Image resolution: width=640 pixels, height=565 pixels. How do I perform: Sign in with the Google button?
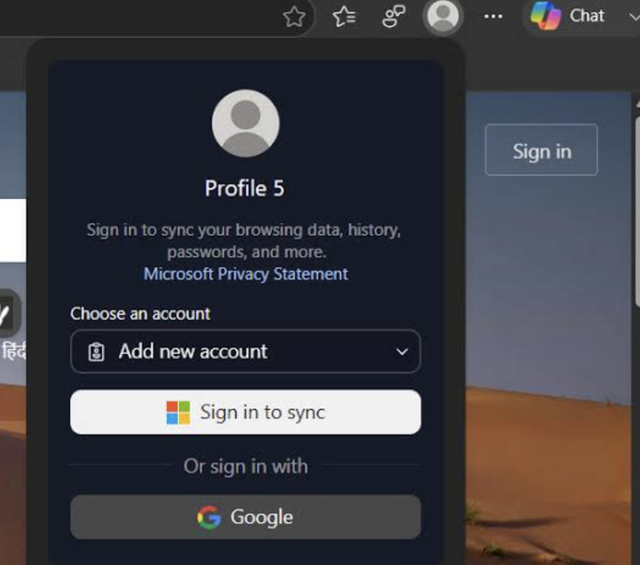(x=245, y=517)
